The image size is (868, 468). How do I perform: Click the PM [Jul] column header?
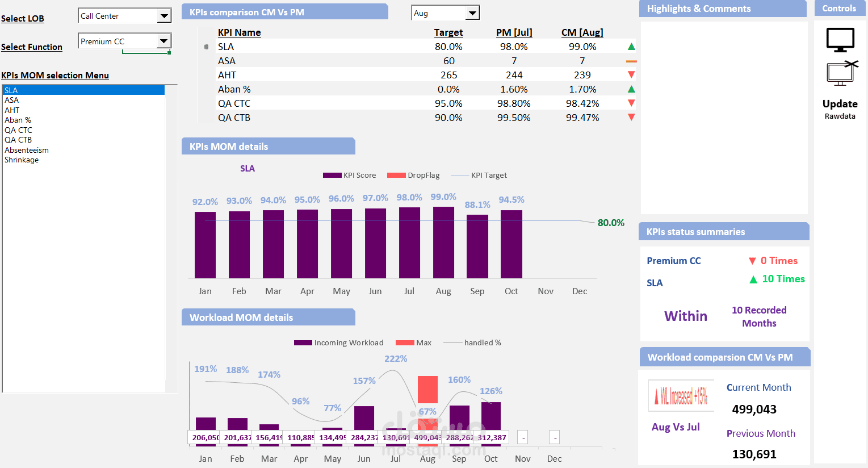[514, 32]
